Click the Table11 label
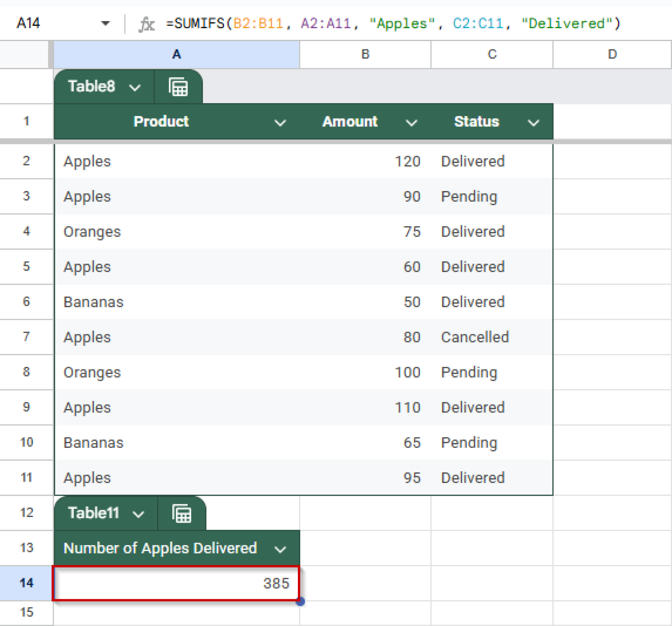 pos(93,513)
